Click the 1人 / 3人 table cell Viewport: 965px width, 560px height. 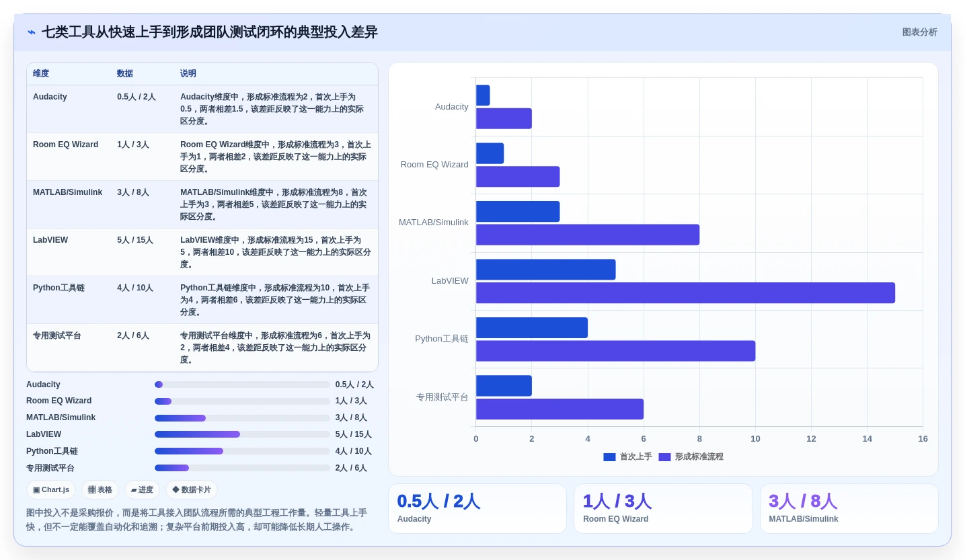[x=133, y=145]
